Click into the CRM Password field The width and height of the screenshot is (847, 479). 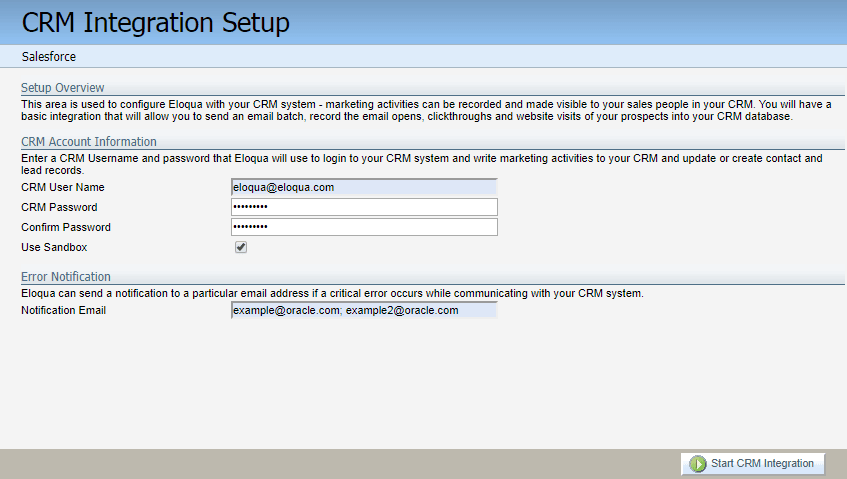point(364,207)
